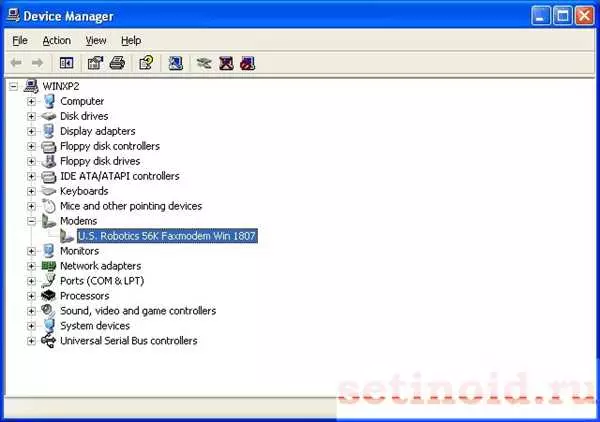This screenshot has width=600, height=422.
Task: Click the Print toolbar icon
Action: click(x=117, y=63)
